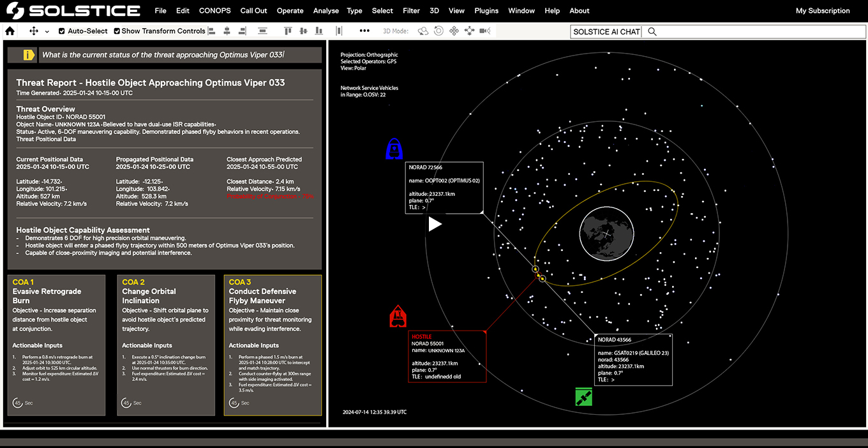Image resolution: width=868 pixels, height=448 pixels.
Task: Toggle the Auto-Select checkbox
Action: pos(62,31)
